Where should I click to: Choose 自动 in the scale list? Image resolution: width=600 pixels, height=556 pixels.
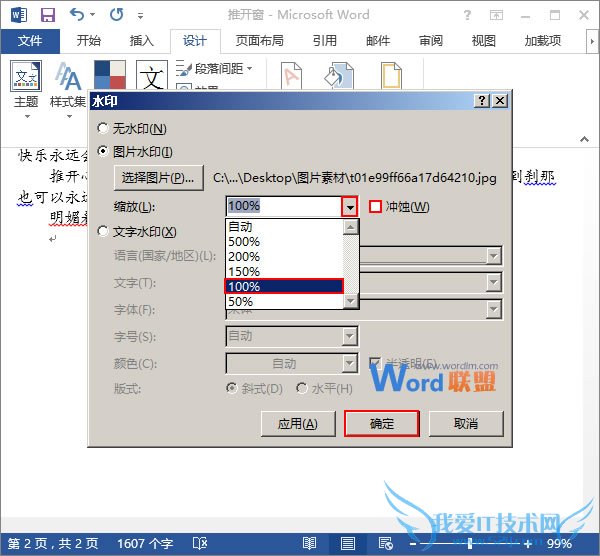click(x=285, y=227)
